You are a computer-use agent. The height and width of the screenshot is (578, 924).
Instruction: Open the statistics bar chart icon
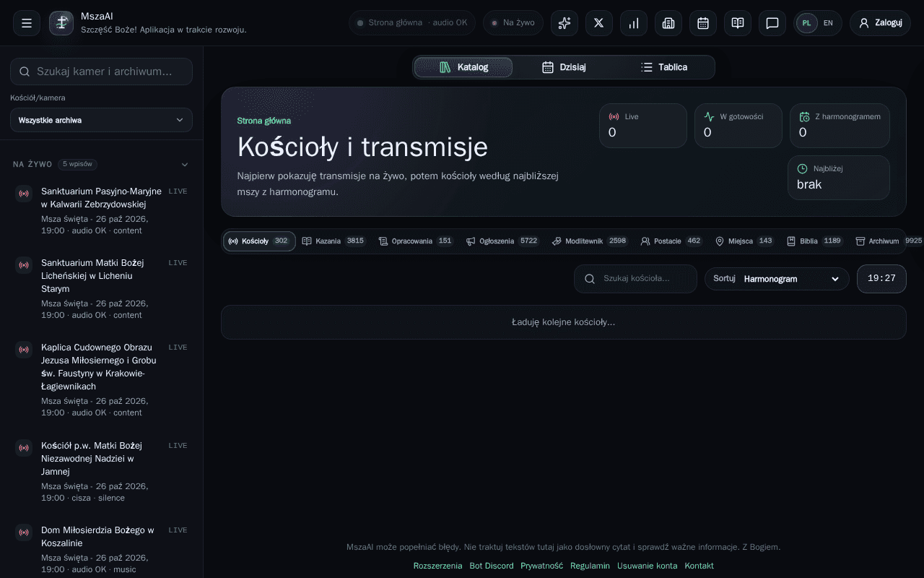[634, 23]
